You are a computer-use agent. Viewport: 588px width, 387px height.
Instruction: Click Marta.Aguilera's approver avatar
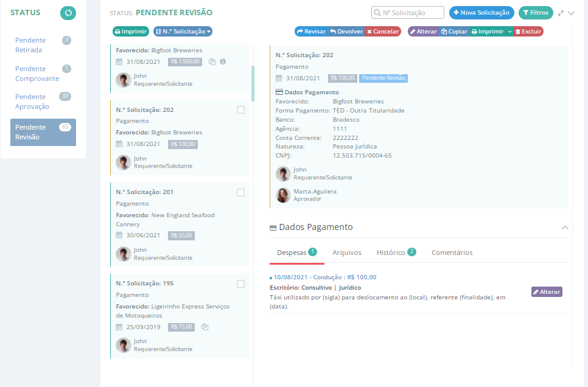[283, 195]
